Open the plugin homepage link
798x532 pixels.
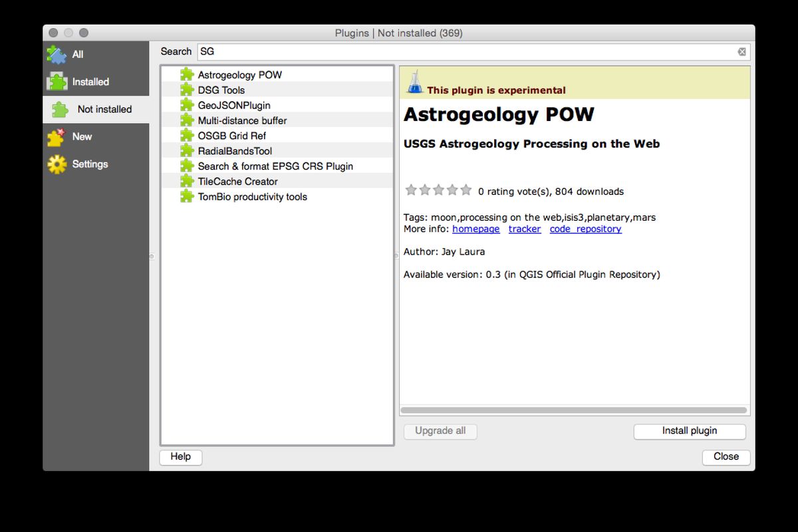(x=475, y=229)
